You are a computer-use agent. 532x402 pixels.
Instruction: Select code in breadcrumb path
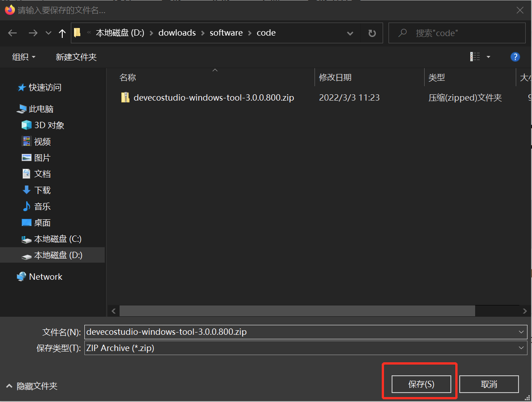[266, 32]
